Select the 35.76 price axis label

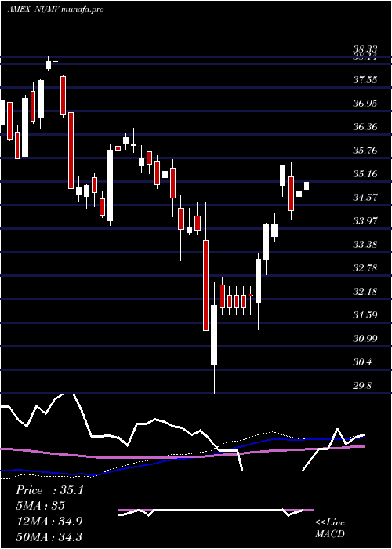pos(365,151)
